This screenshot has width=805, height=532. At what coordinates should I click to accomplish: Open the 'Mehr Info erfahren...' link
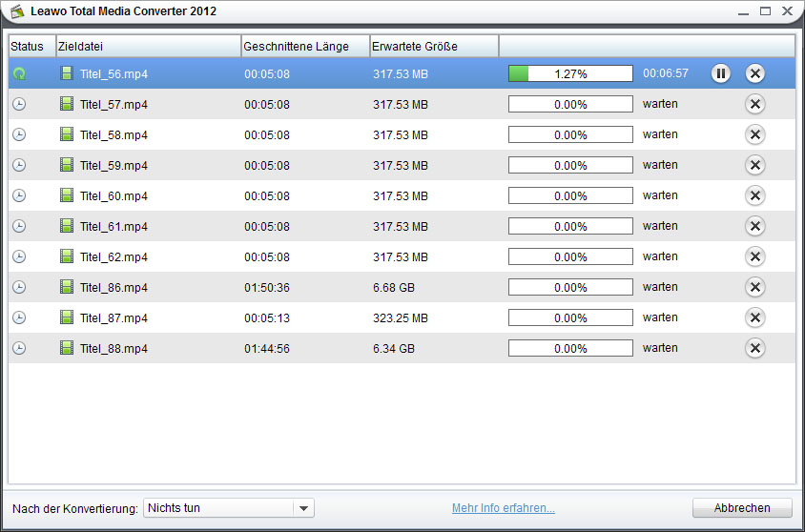point(504,508)
